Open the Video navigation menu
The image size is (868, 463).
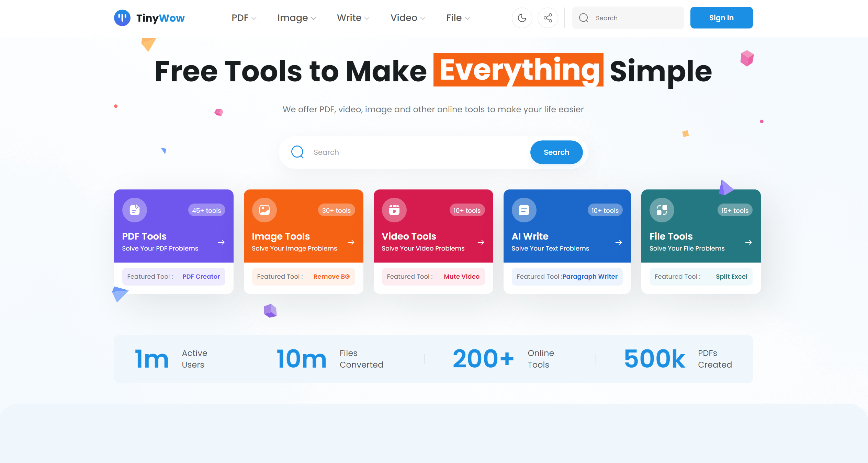point(408,18)
